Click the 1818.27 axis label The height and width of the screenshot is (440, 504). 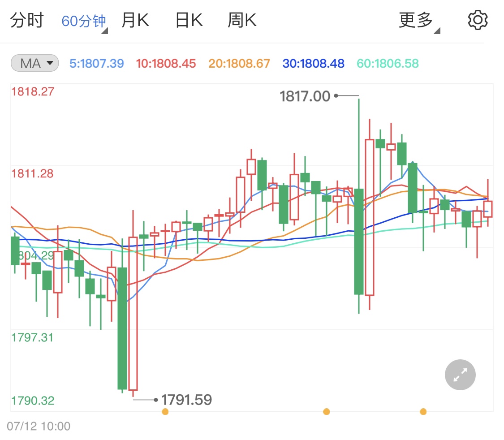(32, 91)
